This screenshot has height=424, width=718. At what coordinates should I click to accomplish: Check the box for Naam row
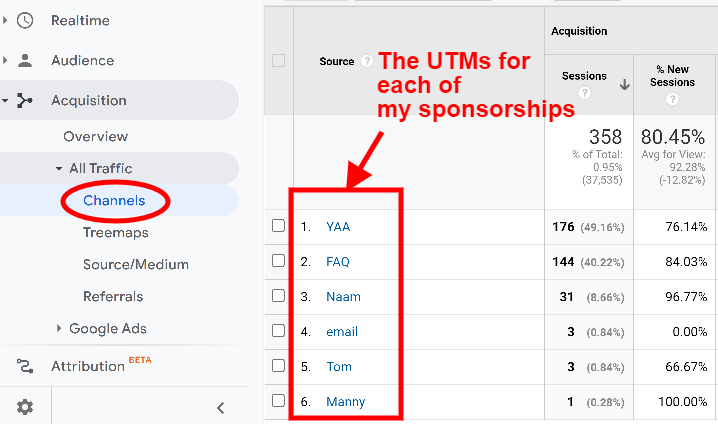pyautogui.click(x=278, y=296)
